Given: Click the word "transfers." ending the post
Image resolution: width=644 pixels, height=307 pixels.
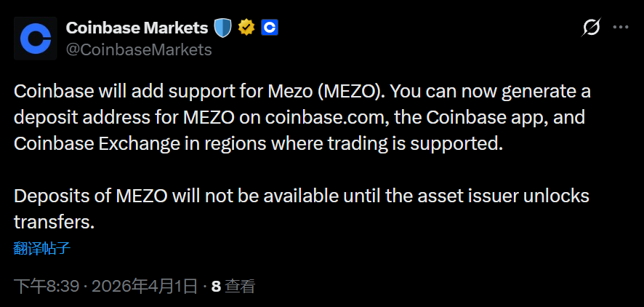Looking at the screenshot, I should tap(54, 221).
